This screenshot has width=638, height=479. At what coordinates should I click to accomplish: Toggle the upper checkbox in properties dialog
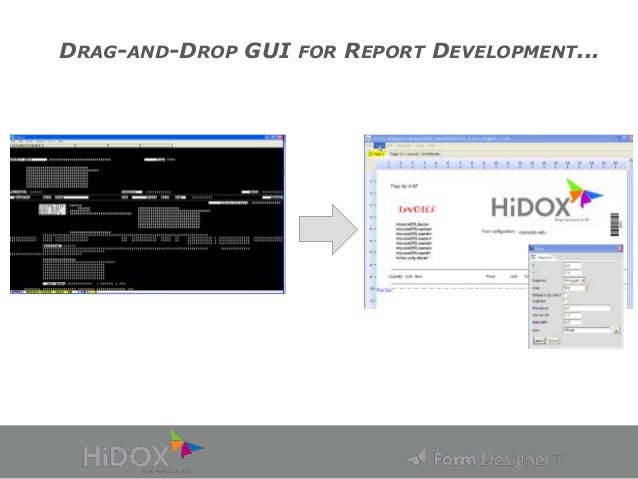click(x=565, y=295)
